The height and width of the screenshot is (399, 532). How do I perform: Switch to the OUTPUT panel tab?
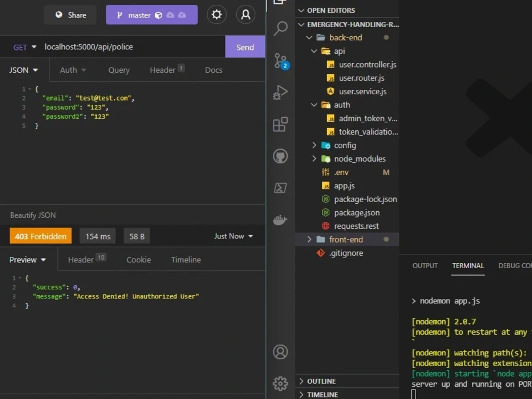pyautogui.click(x=425, y=265)
